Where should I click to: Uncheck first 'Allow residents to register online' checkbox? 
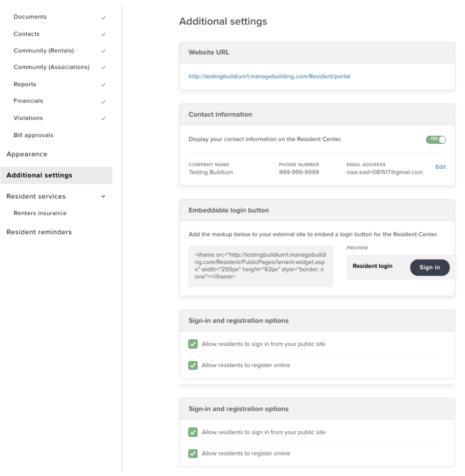point(193,365)
